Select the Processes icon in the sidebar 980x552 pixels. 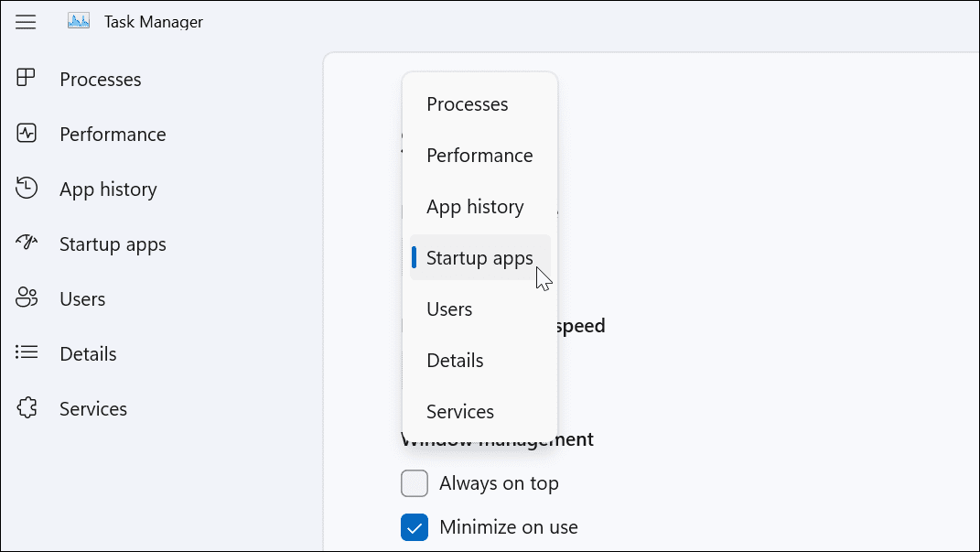click(x=26, y=79)
